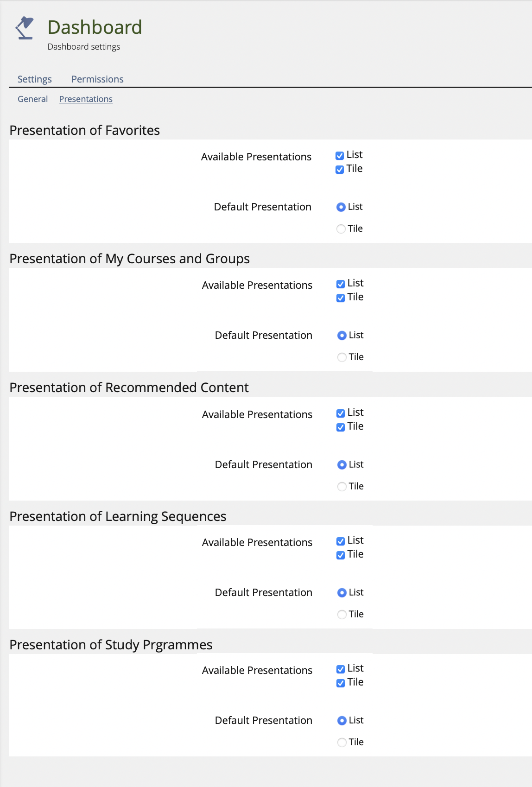Disable Tile for My Courses and Groups

(x=341, y=298)
